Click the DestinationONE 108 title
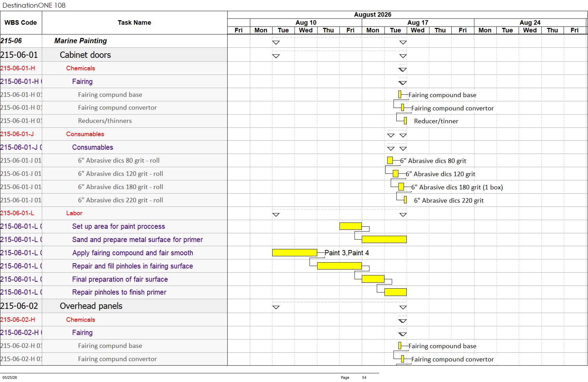The image size is (588, 382). click(34, 5)
